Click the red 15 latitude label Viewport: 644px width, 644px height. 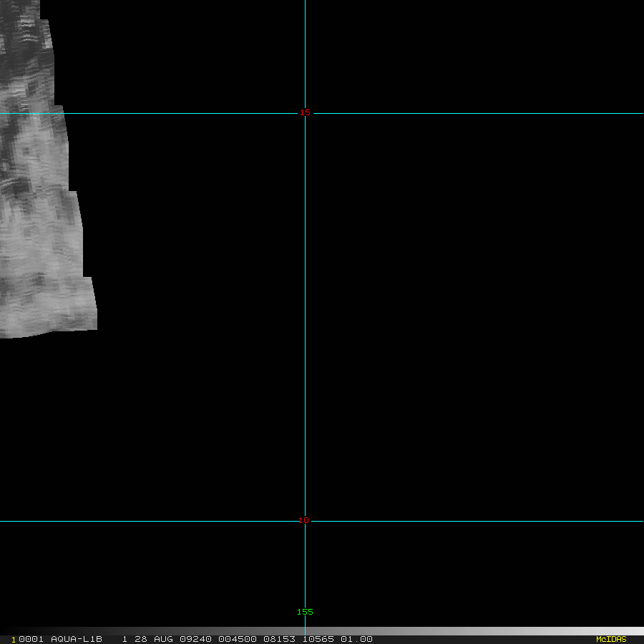[305, 112]
